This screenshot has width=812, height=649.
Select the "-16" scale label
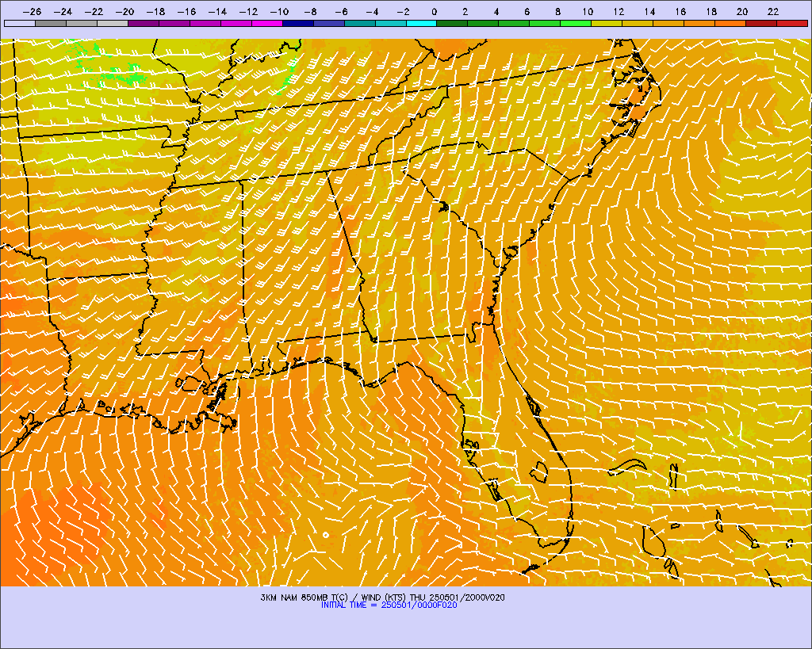187,12
